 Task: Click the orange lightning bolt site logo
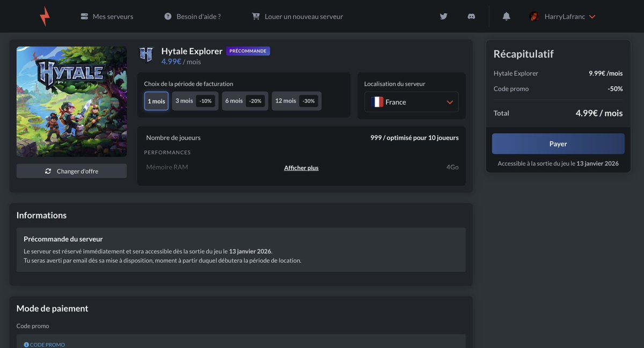(x=44, y=17)
